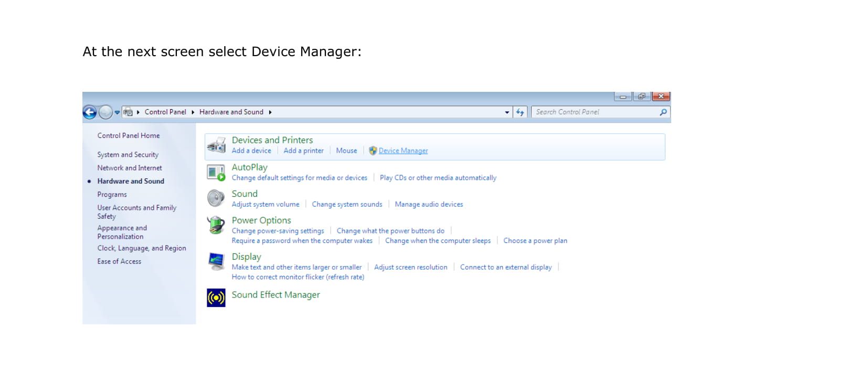Image resolution: width=868 pixels, height=383 pixels.
Task: Click Add a device link
Action: 251,151
